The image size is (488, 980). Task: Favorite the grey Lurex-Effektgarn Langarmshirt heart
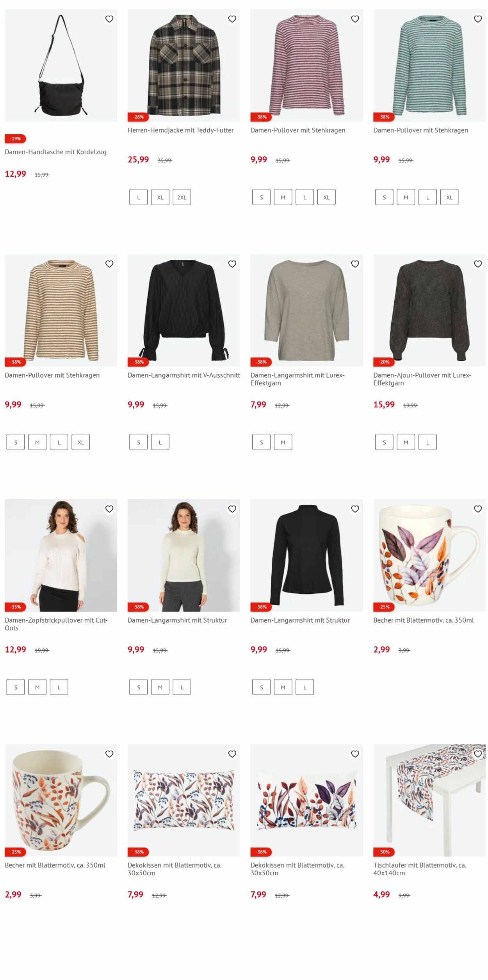pyautogui.click(x=355, y=264)
